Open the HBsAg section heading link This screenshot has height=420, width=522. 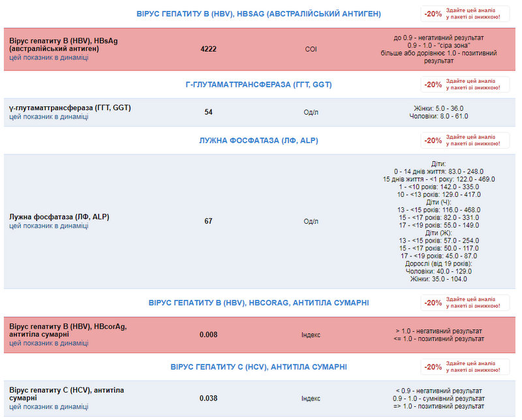click(258, 14)
